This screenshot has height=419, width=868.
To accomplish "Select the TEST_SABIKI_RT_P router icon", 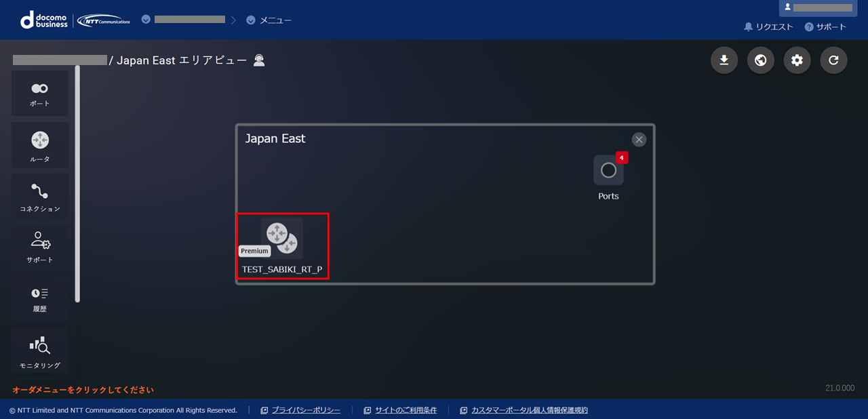I will [282, 239].
